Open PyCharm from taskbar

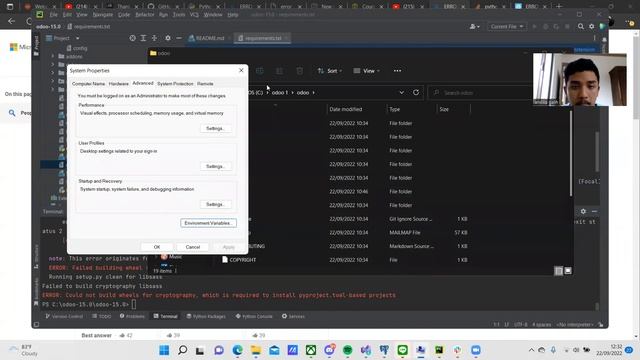point(439,350)
